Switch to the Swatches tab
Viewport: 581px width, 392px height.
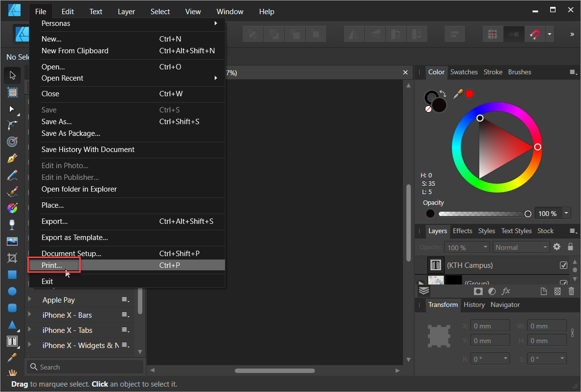coord(464,72)
